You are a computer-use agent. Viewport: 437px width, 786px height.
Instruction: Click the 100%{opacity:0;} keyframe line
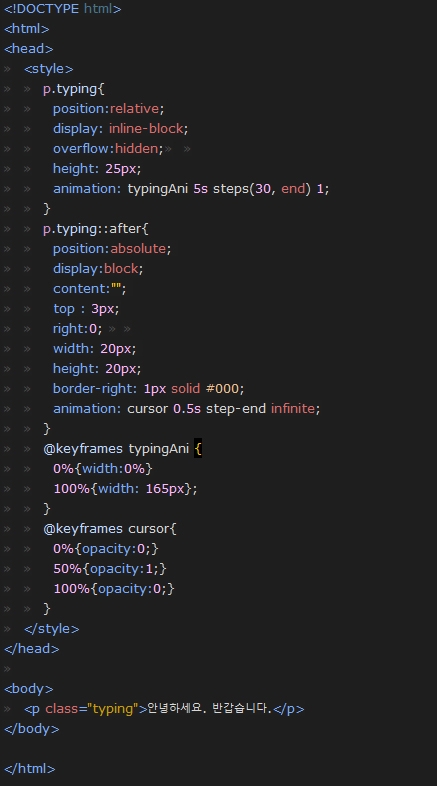114,589
